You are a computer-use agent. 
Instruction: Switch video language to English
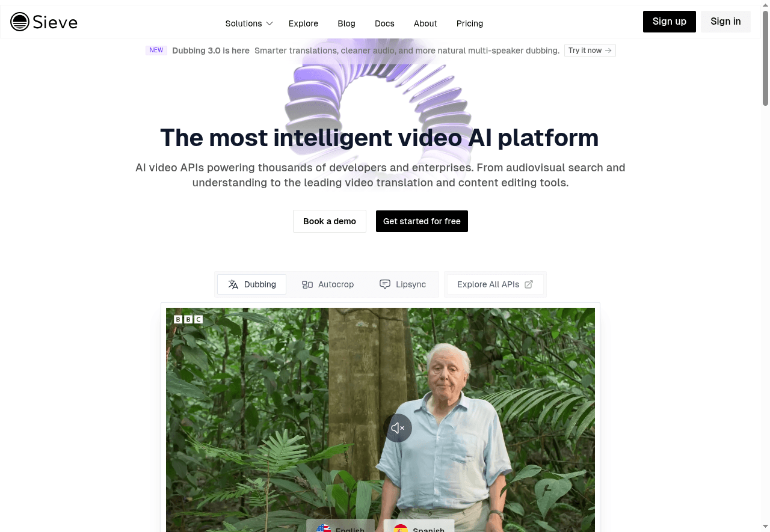coord(340,527)
